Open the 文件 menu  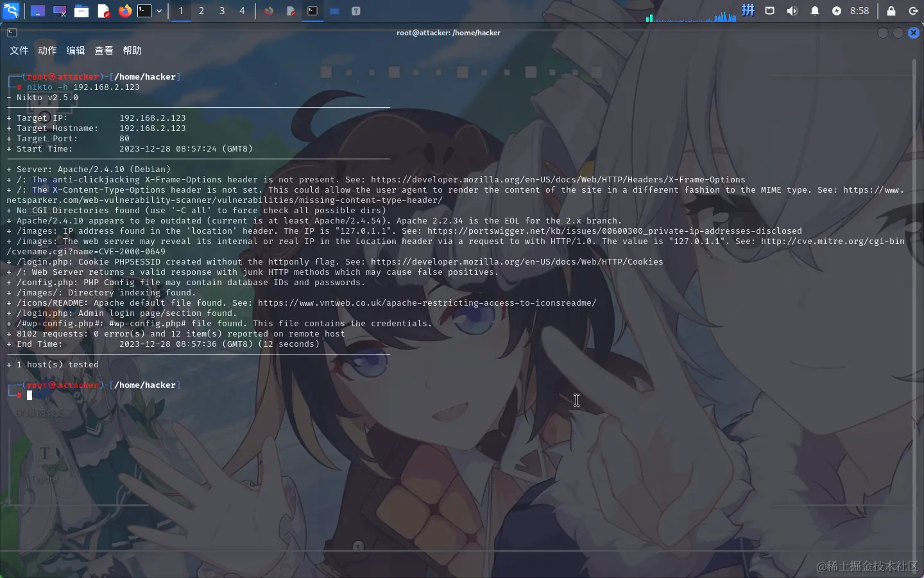(x=19, y=50)
